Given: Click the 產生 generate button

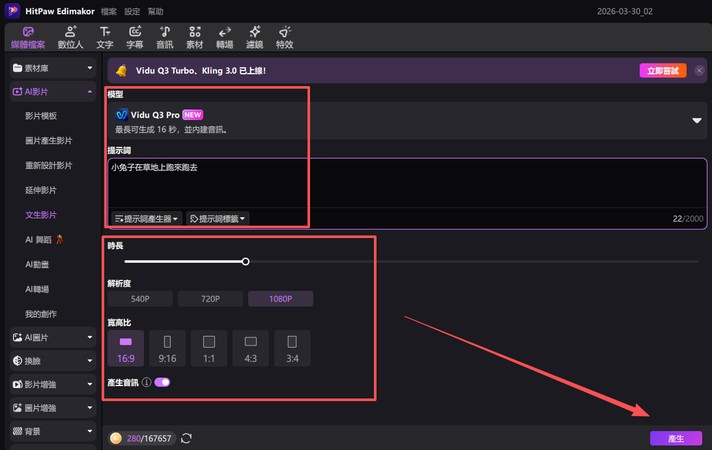Looking at the screenshot, I should (x=676, y=438).
